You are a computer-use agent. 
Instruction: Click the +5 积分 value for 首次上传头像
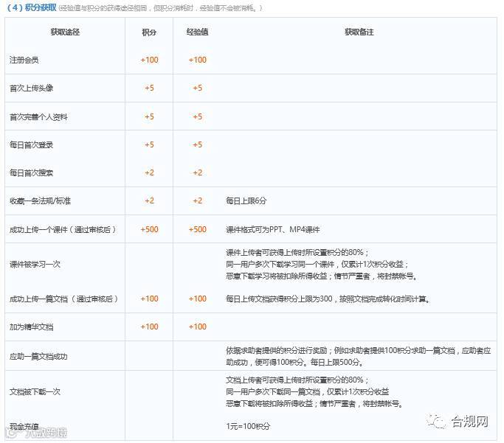pyautogui.click(x=149, y=88)
